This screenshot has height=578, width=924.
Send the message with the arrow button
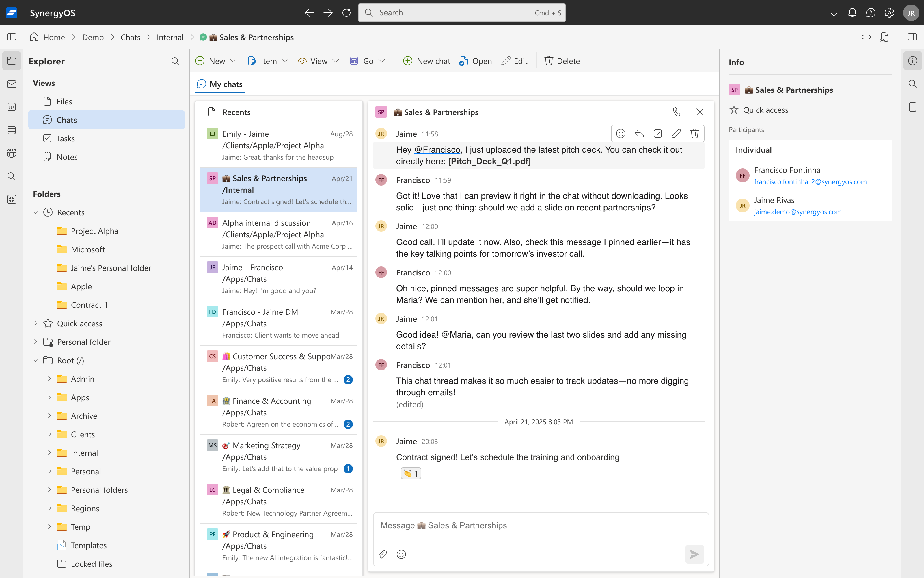694,554
